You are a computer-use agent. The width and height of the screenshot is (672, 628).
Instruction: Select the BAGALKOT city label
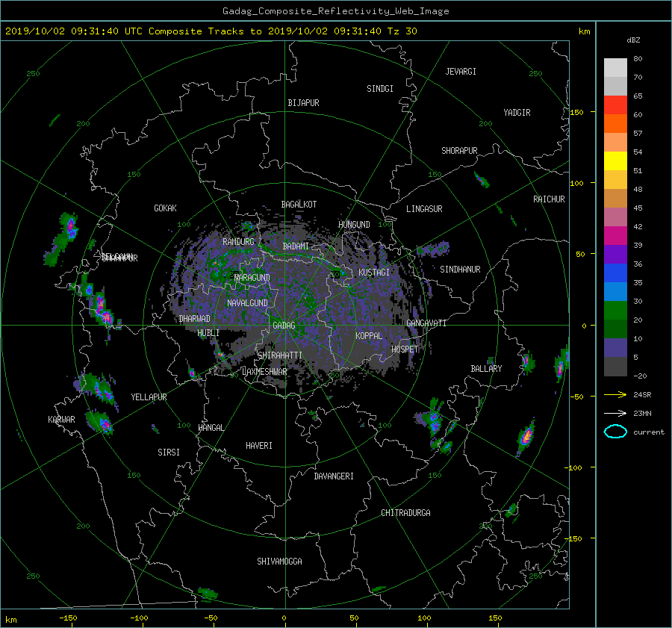[299, 205]
